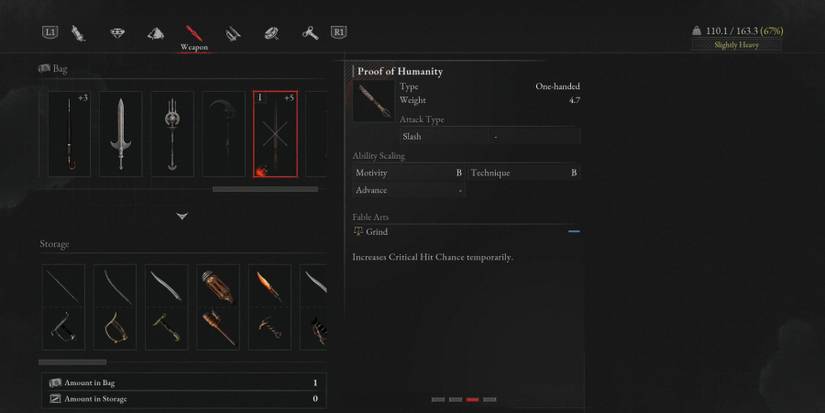Select the partly visible silver blade in Storage
The width and height of the screenshot is (825, 413).
click(x=314, y=286)
